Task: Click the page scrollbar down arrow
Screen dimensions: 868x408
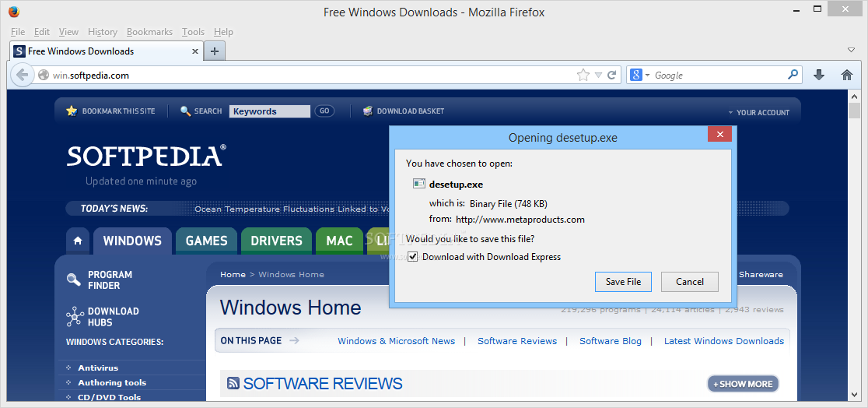Action: tap(854, 395)
